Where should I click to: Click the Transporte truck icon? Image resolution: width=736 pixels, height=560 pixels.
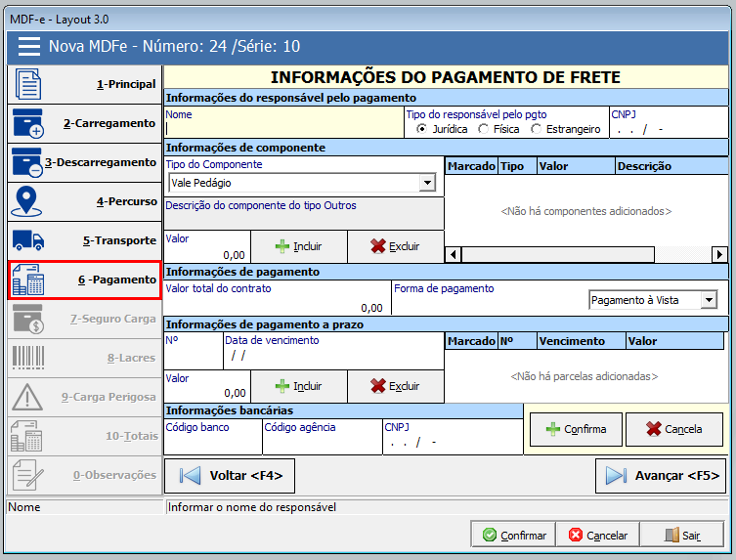tap(28, 240)
